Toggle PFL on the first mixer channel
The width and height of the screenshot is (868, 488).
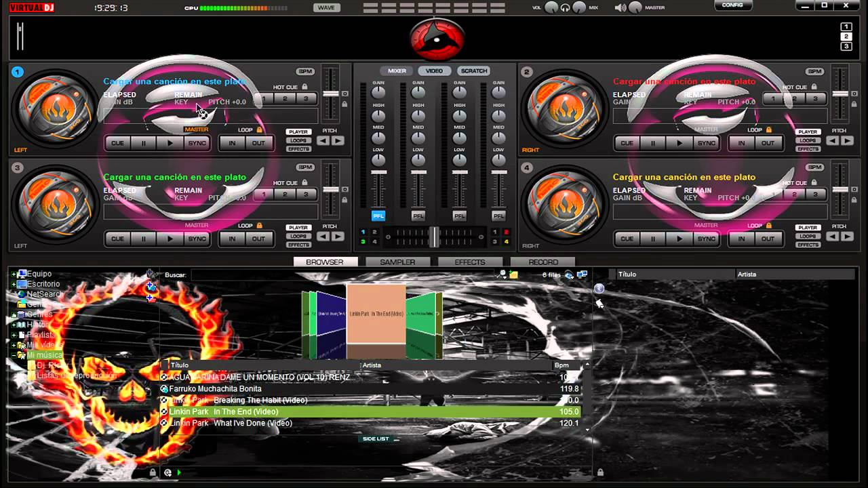pyautogui.click(x=378, y=216)
